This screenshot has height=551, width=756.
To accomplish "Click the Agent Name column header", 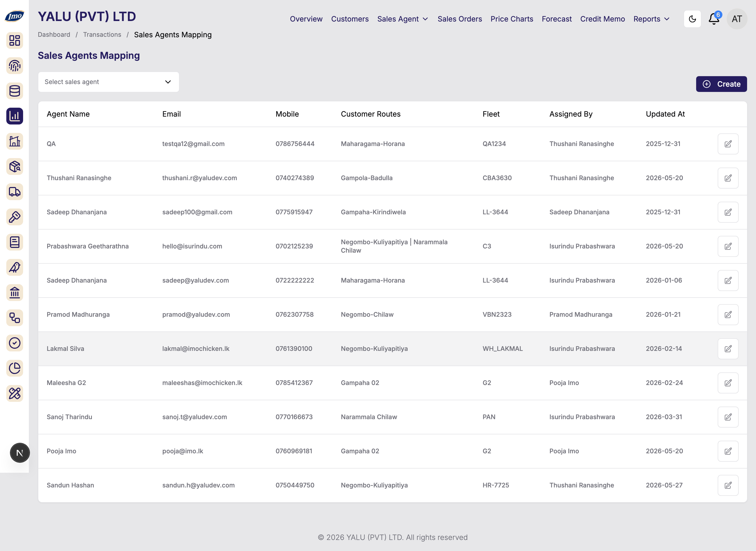I will pyautogui.click(x=68, y=114).
